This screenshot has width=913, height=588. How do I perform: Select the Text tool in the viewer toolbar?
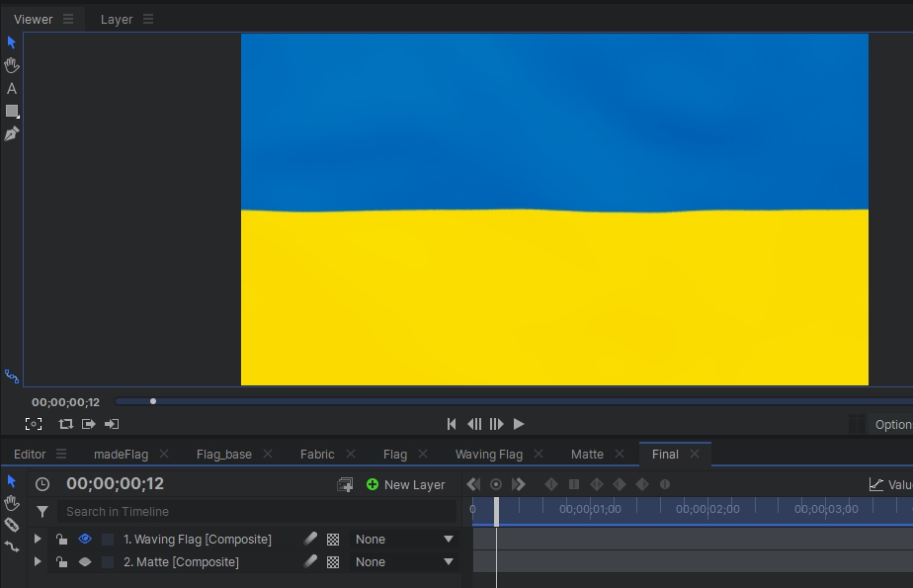pyautogui.click(x=12, y=88)
